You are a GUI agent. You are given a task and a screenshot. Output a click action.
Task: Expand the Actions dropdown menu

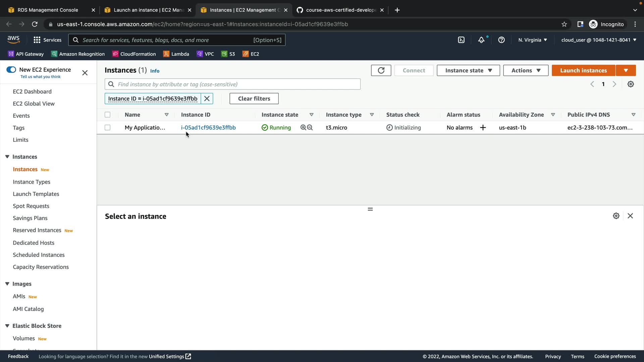(526, 70)
